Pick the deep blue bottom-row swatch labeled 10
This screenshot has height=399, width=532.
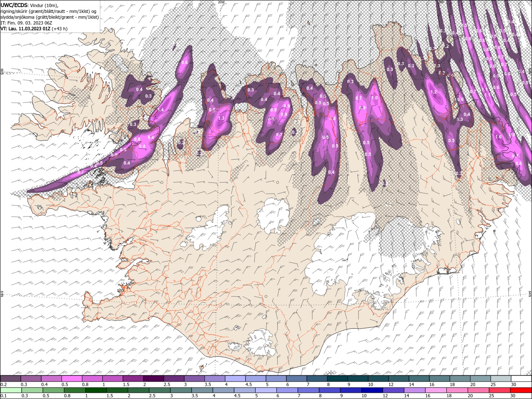coord(372,390)
